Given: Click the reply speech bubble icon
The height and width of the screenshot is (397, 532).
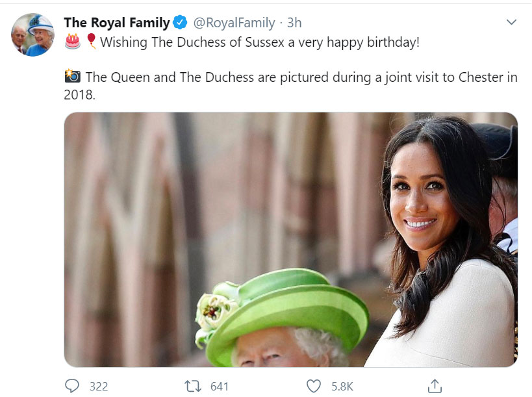Looking at the screenshot, I should (72, 386).
